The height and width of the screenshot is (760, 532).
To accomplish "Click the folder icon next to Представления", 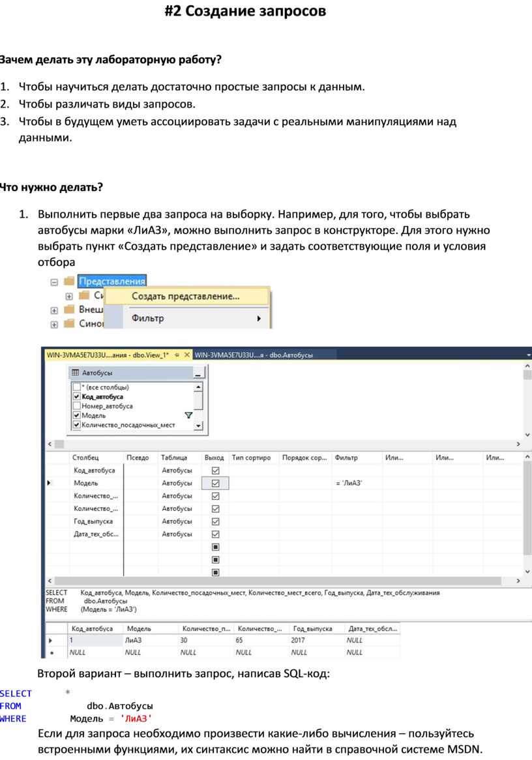I will pyautogui.click(x=69, y=281).
